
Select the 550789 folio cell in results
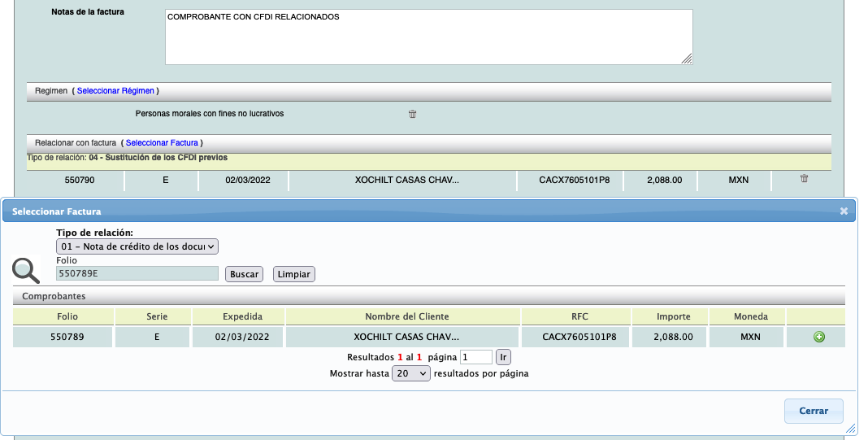click(x=67, y=337)
